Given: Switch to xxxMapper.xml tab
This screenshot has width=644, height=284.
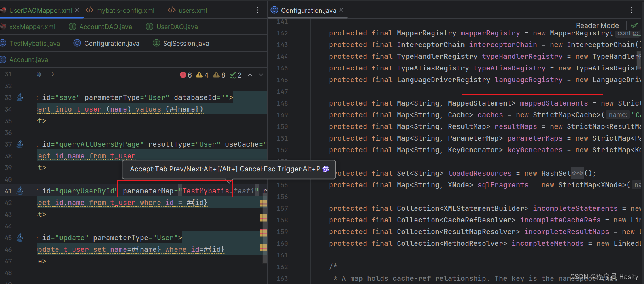Looking at the screenshot, I should (x=28, y=27).
